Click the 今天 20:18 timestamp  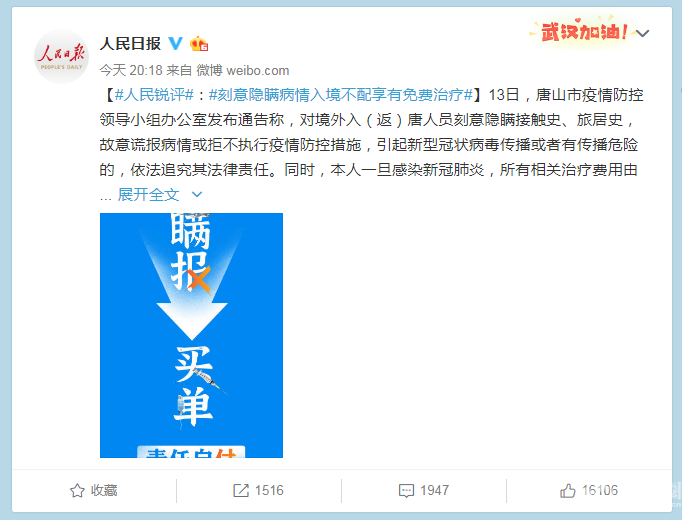point(131,70)
